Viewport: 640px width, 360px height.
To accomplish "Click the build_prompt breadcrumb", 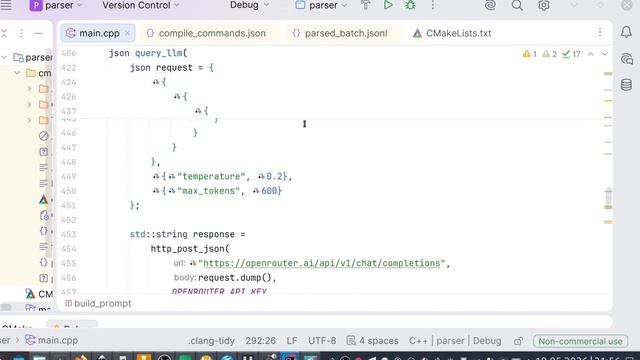I will point(98,303).
